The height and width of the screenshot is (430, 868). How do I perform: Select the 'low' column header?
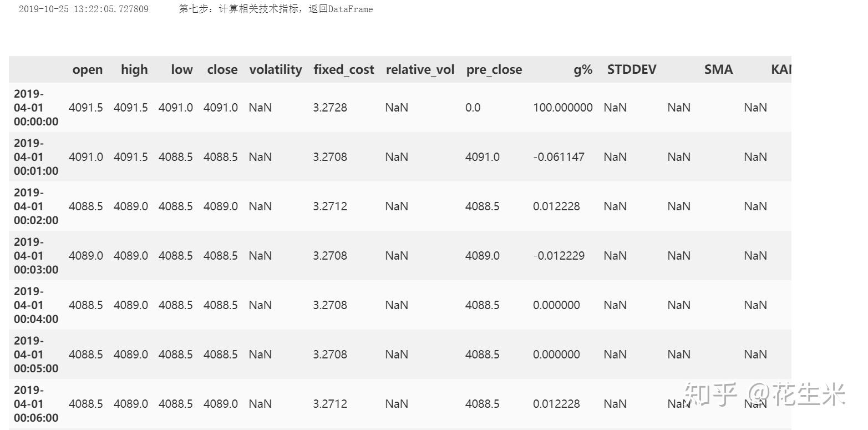pos(181,69)
